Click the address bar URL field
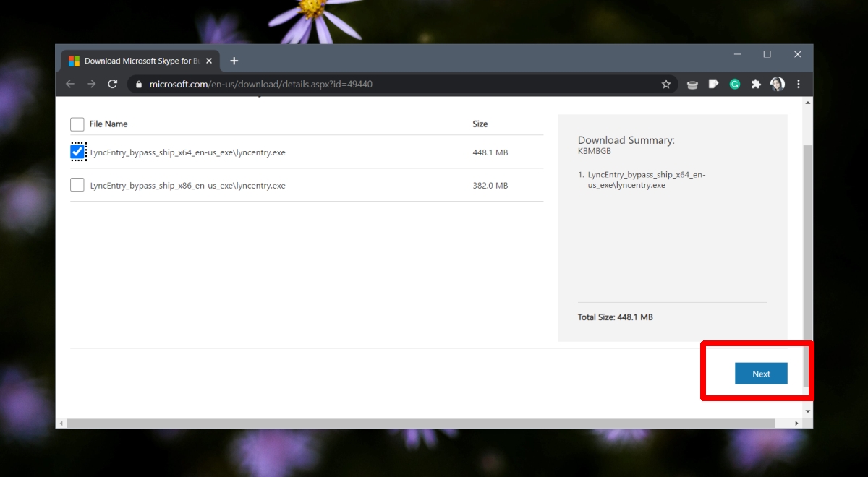This screenshot has height=477, width=868. coord(405,84)
